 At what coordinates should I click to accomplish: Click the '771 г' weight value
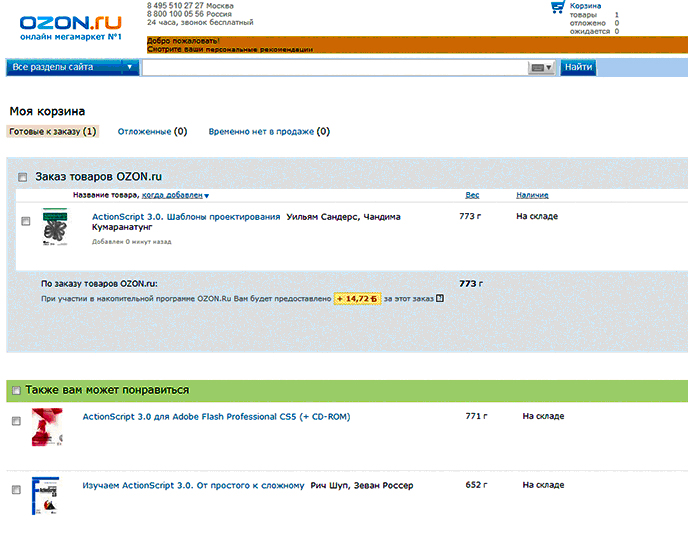tap(476, 416)
